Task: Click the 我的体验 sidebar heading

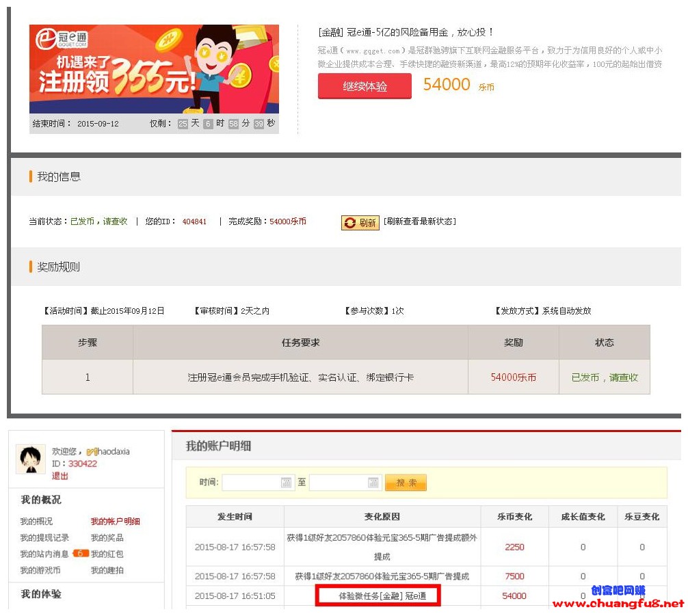Action: pyautogui.click(x=41, y=594)
